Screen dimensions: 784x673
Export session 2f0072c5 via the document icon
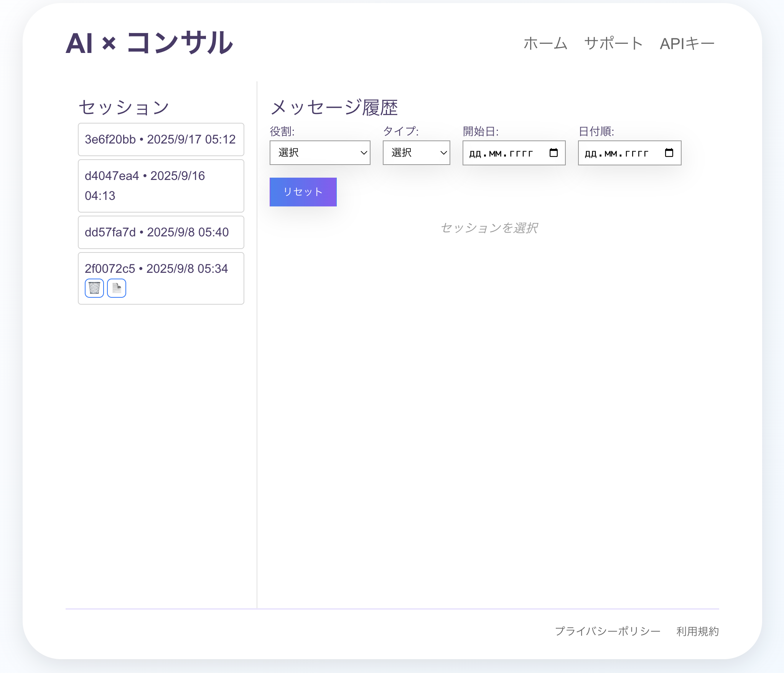(116, 288)
